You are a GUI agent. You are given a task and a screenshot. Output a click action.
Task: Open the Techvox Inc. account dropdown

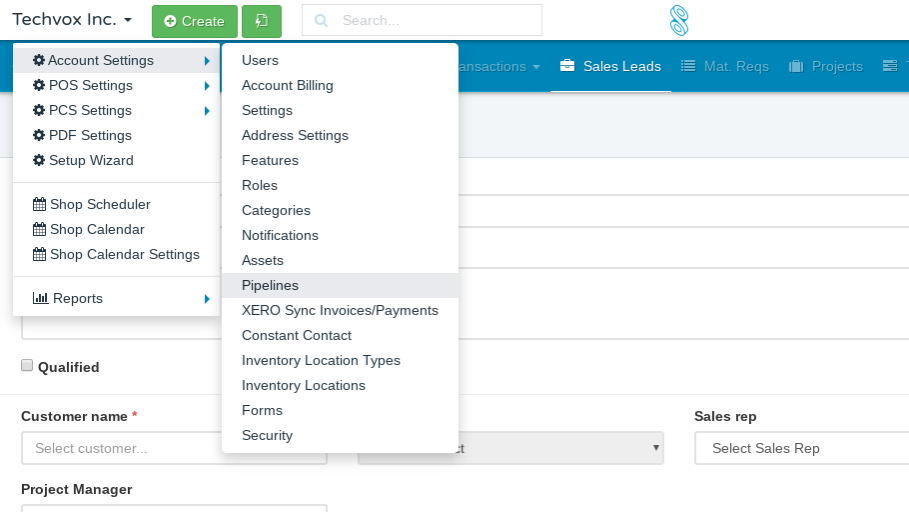tap(72, 20)
